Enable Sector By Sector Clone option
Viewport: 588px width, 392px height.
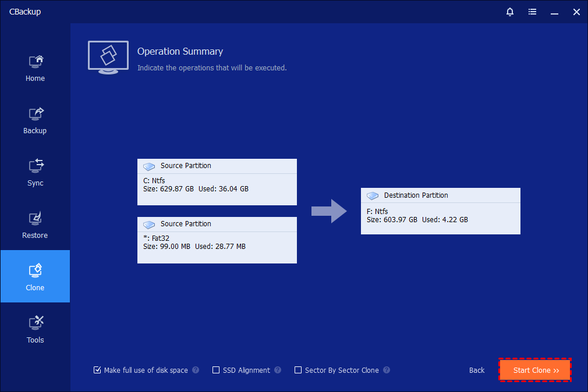[298, 370]
